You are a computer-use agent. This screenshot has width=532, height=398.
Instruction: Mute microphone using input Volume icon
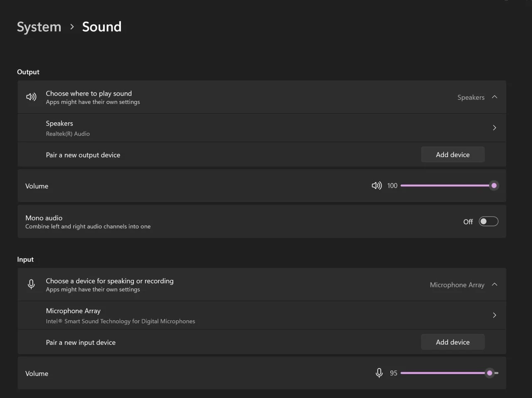379,373
